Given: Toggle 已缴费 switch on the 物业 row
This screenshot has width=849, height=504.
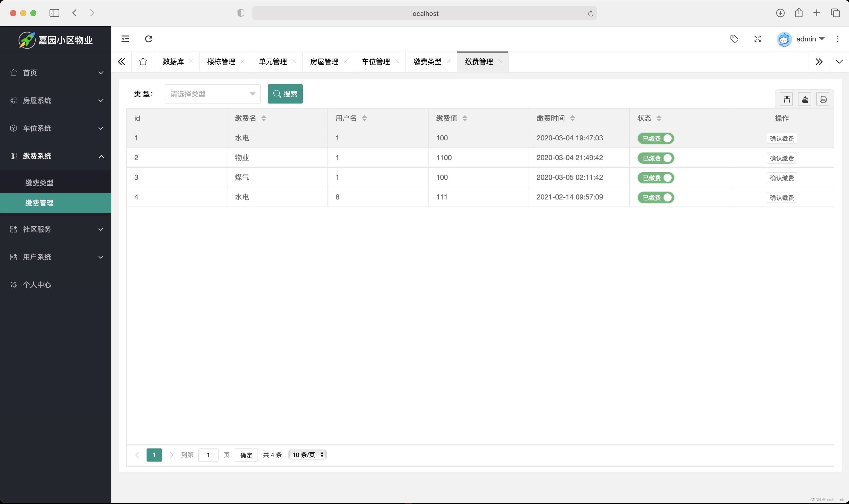Looking at the screenshot, I should point(656,158).
